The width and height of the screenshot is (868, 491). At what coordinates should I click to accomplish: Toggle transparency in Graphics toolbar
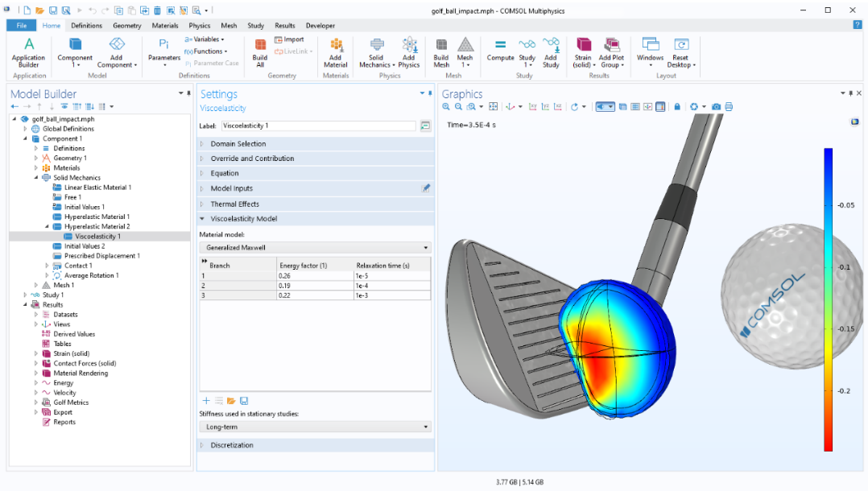coord(622,107)
